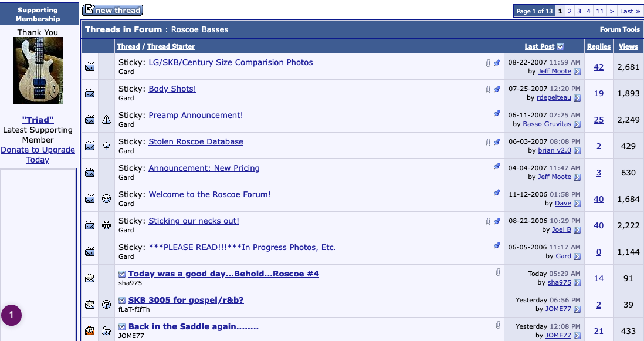Sort by Views column header
The image size is (644, 341).
[628, 46]
